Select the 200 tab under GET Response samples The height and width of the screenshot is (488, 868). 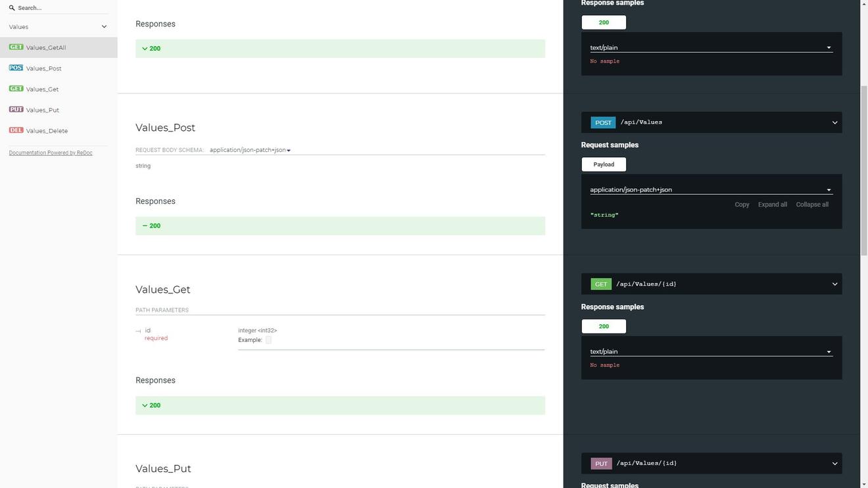(x=603, y=326)
